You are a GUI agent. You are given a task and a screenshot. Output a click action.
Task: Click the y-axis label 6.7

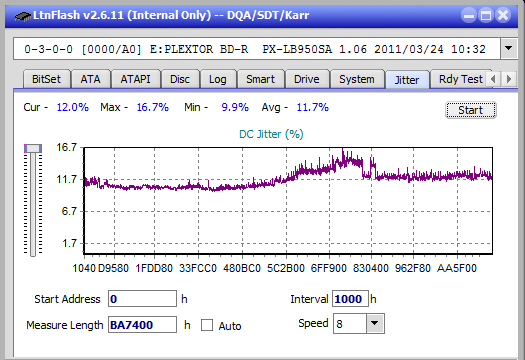69,211
